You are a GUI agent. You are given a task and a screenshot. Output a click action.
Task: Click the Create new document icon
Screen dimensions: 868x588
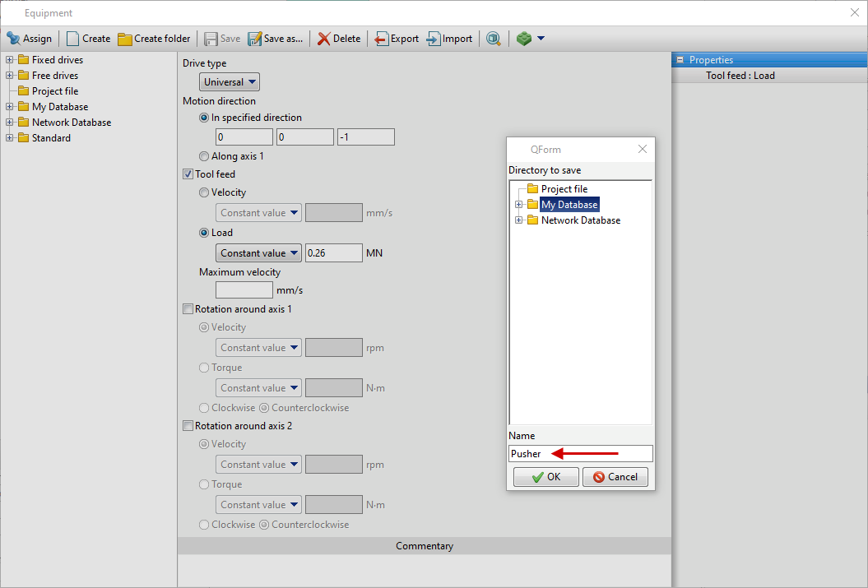pyautogui.click(x=73, y=39)
